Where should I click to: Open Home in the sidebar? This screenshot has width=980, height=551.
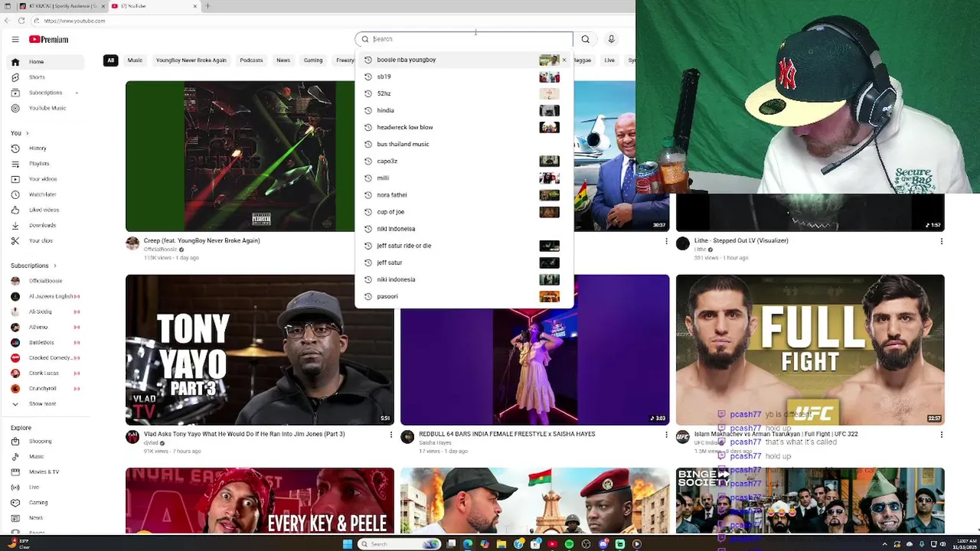[46, 61]
